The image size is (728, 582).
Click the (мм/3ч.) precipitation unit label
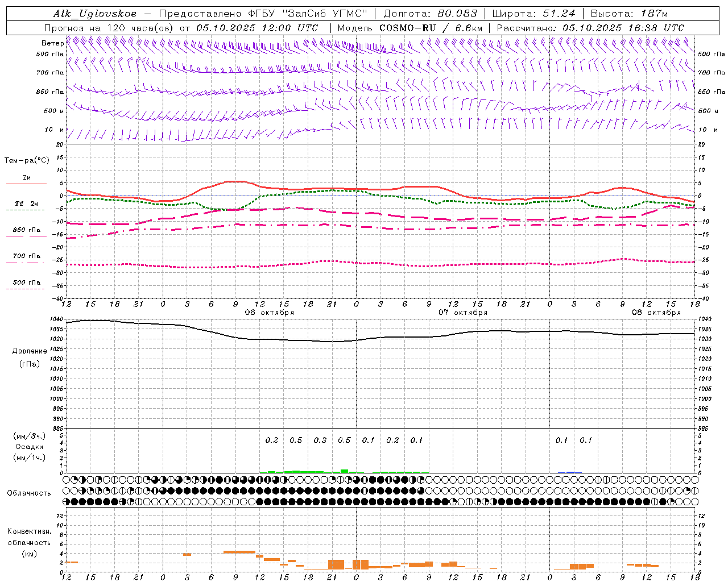pyautogui.click(x=30, y=436)
